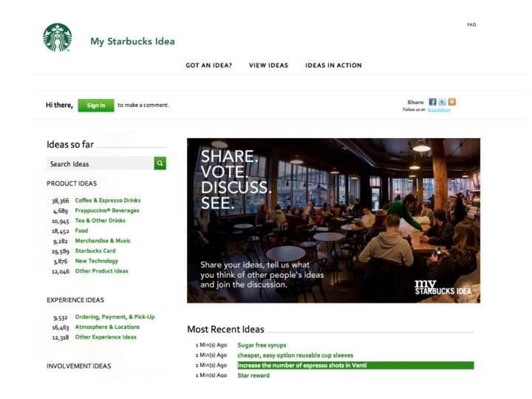Click the Share Vote Discuss See banner
Viewport: 532px width, 399px height.
(x=333, y=220)
